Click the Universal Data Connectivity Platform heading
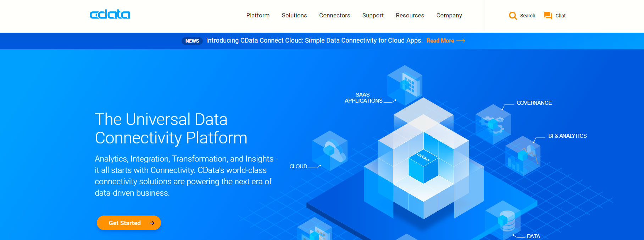Viewport: 644px width, 240px height. (171, 129)
